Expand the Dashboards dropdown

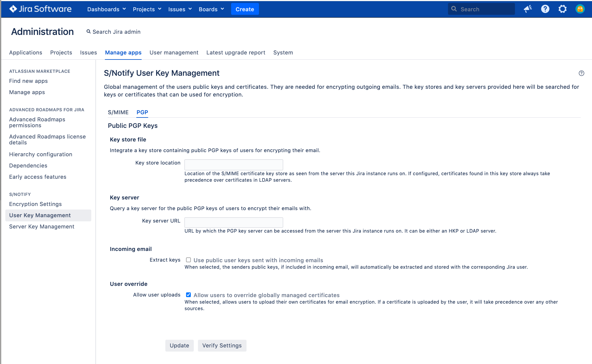[106, 9]
